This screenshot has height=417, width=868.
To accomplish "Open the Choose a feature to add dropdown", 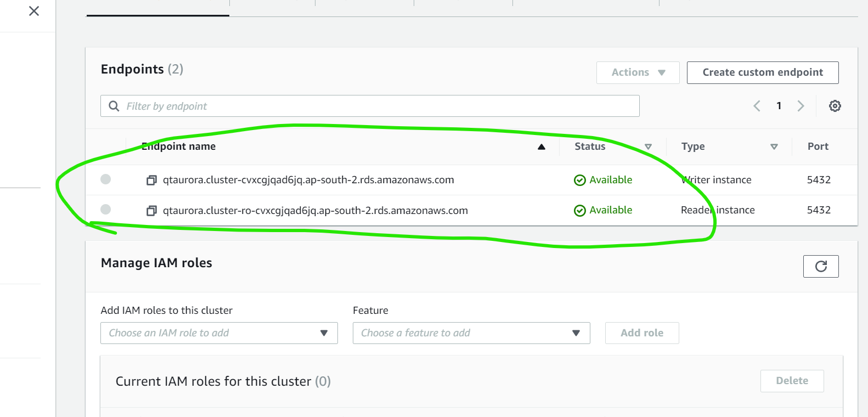I will tap(471, 333).
